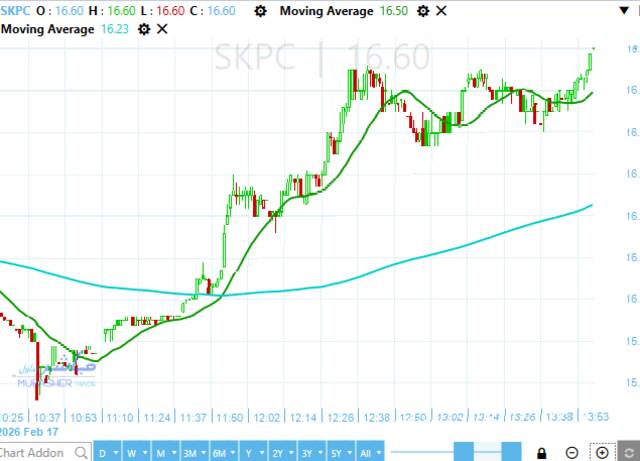Zoom out with the minus icon
This screenshot has height=461, width=640.
point(571,453)
